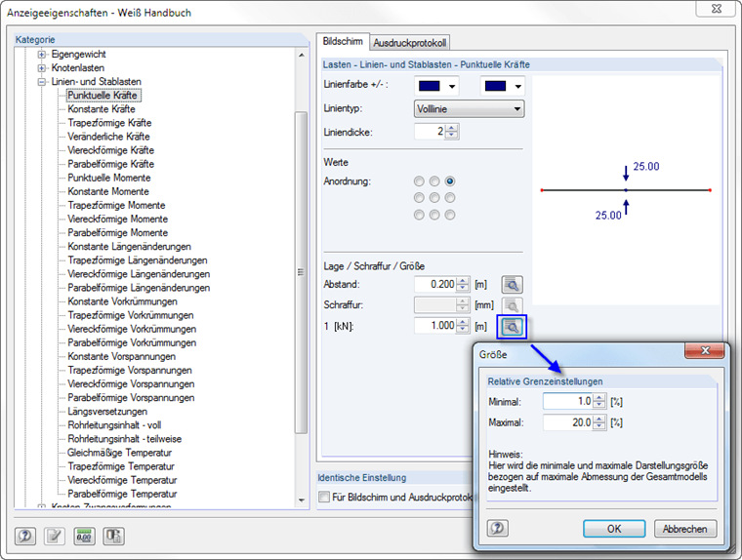The width and height of the screenshot is (742, 560).
Task: Select Konstante Momente tree item
Action: 108,191
